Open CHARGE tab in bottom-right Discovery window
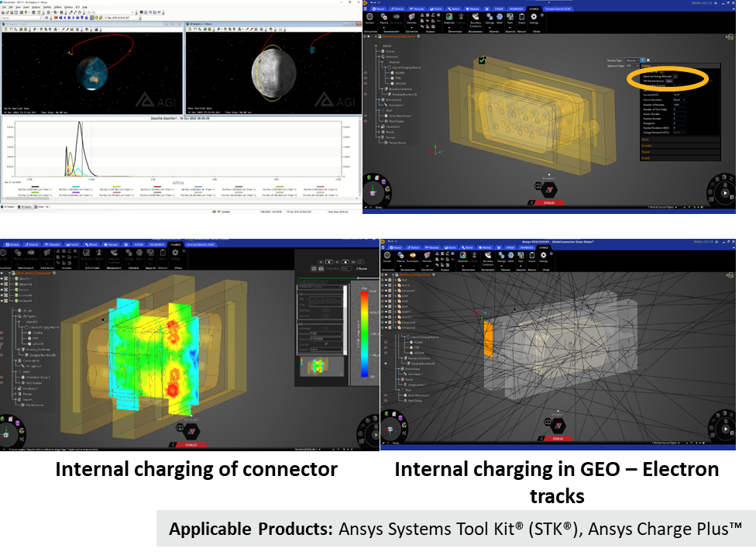Viewport: 756px width, 552px height. click(x=544, y=247)
